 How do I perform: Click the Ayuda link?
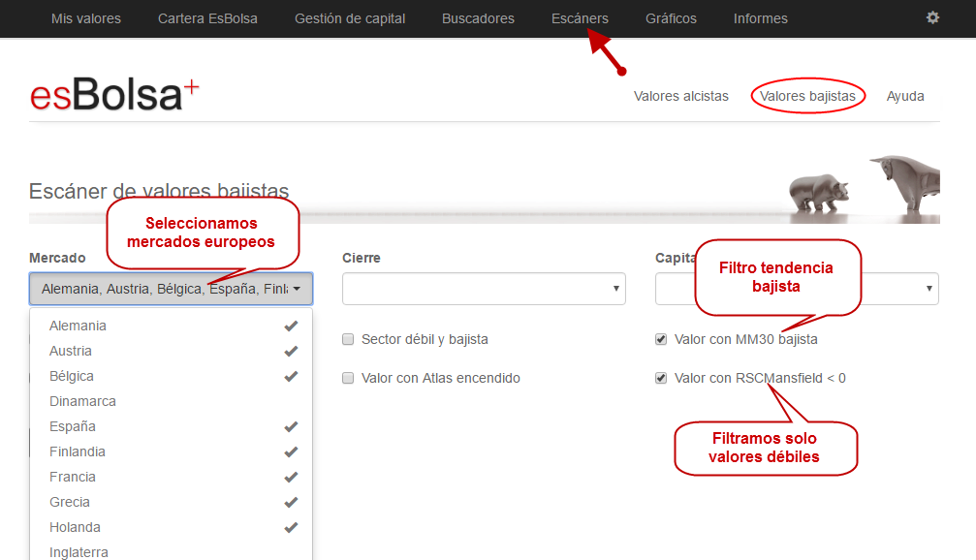click(x=905, y=96)
